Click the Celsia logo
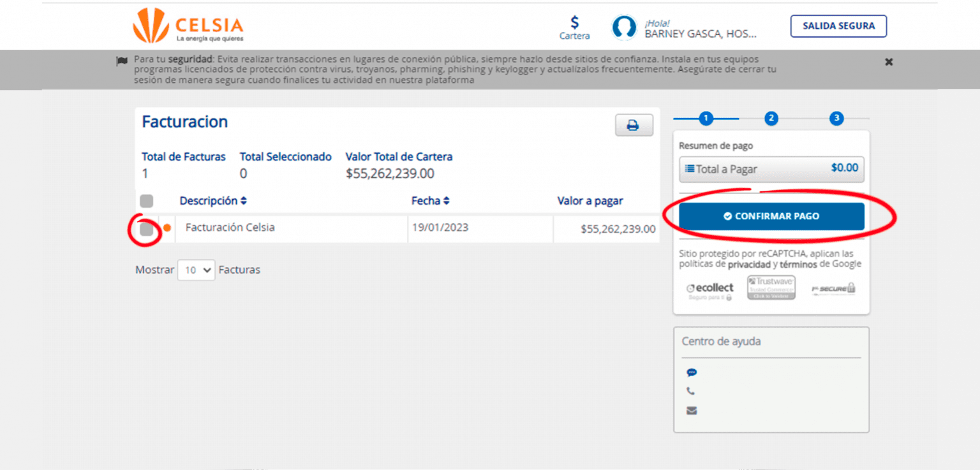This screenshot has height=470, width=980. click(x=188, y=26)
